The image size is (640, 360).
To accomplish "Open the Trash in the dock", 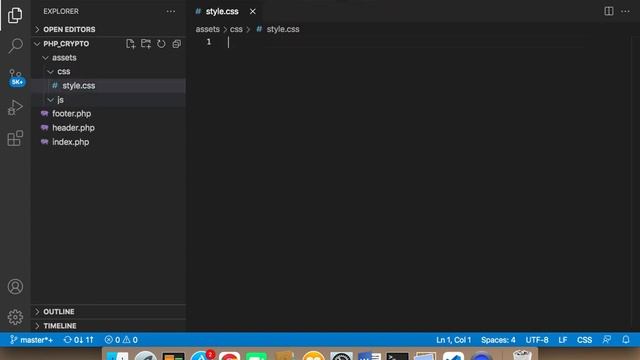I will pos(522,355).
